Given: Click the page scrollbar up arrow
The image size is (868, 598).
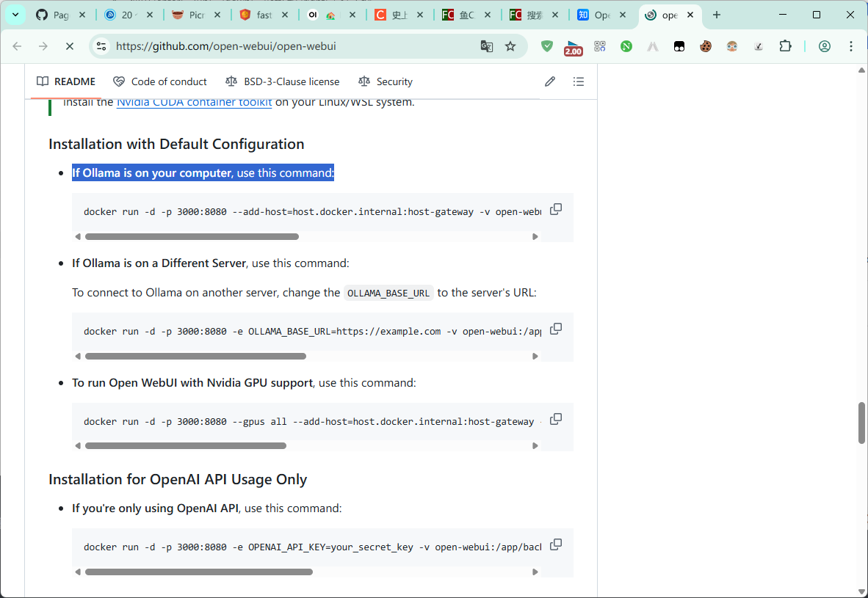Looking at the screenshot, I should tap(861, 70).
